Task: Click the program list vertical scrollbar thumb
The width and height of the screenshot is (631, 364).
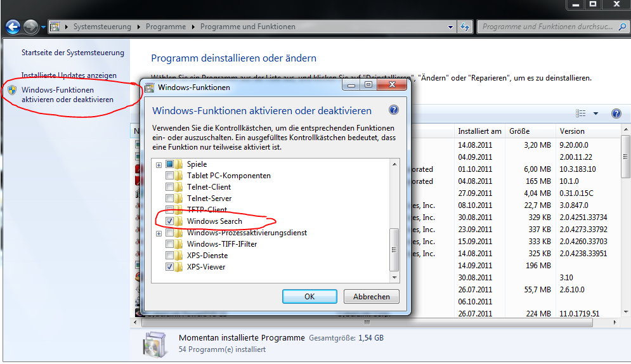Action: point(625,157)
